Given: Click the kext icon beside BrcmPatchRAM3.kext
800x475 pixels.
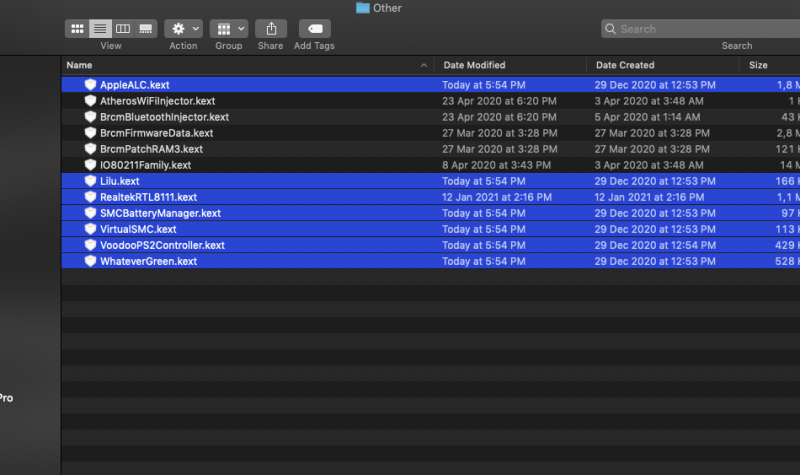Looking at the screenshot, I should pyautogui.click(x=90, y=148).
